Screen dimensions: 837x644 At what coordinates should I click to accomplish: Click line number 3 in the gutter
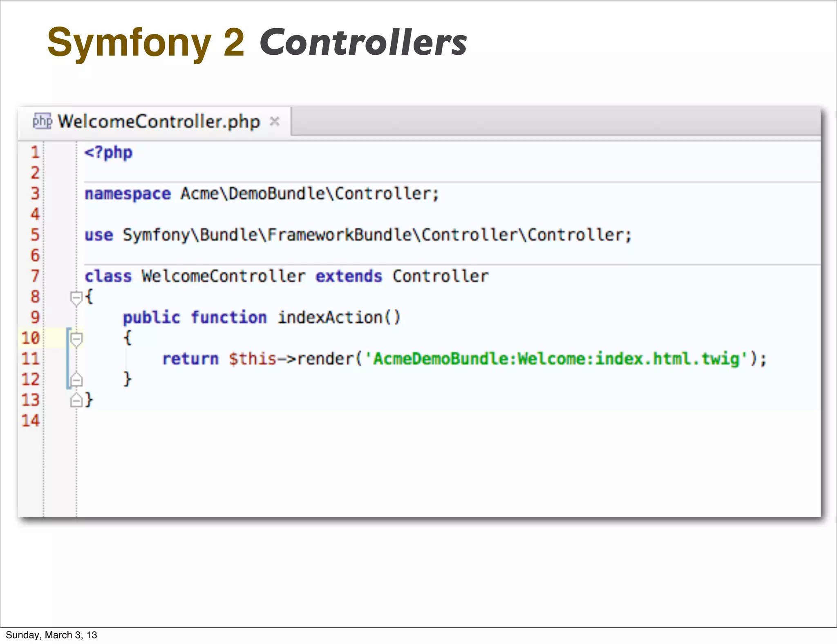coord(35,194)
